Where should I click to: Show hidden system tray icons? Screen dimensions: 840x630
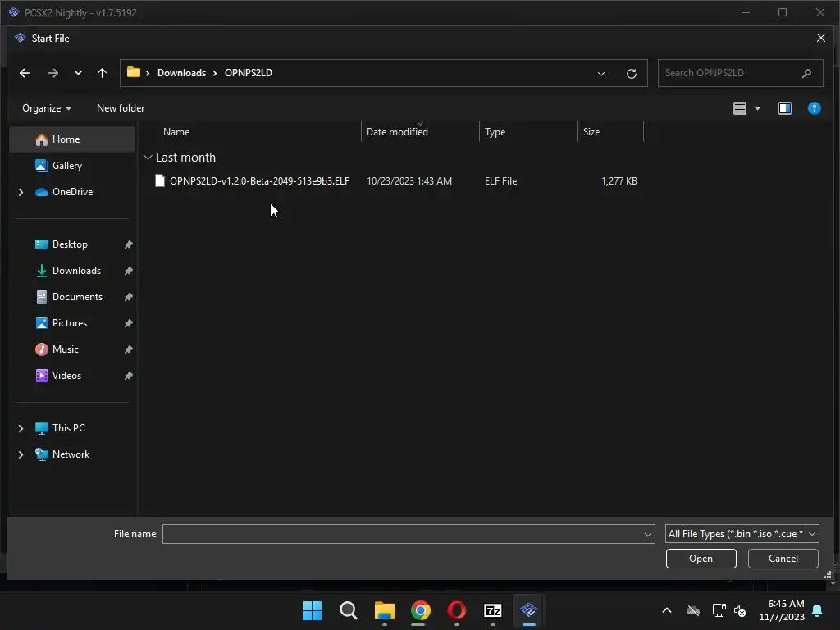(667, 610)
